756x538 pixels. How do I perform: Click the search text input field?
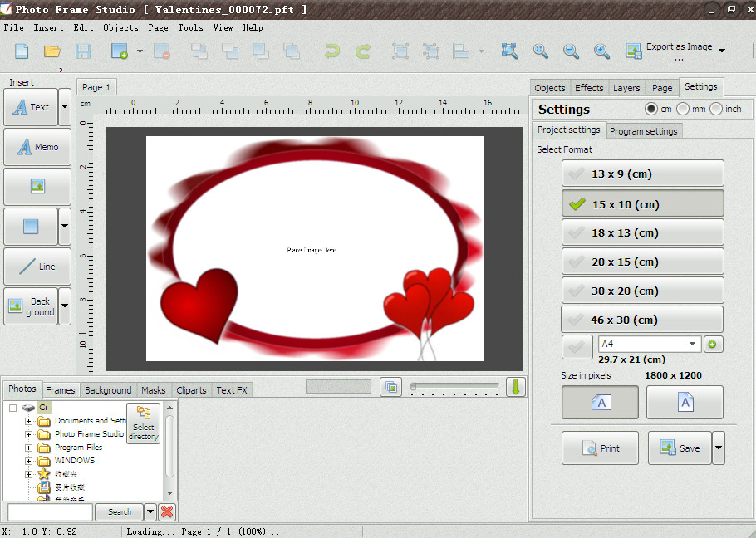point(50,512)
